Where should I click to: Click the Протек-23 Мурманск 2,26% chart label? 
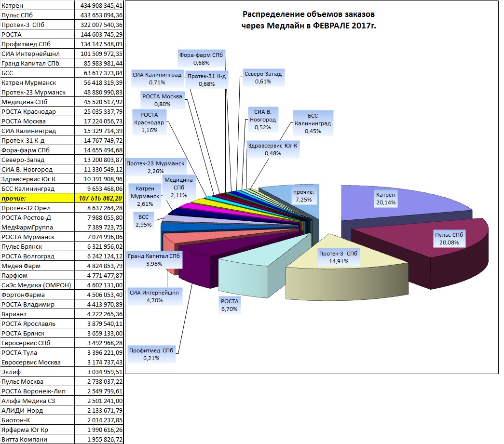[156, 167]
